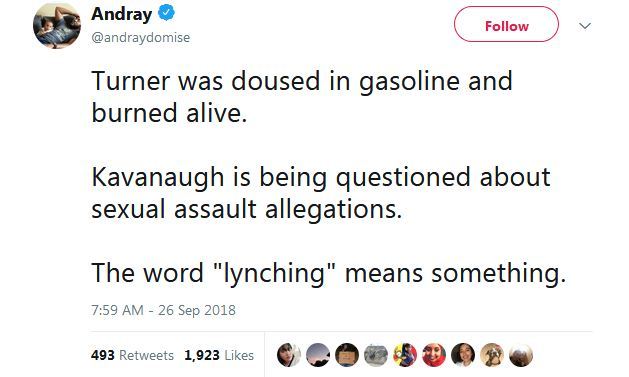Image resolution: width=629 pixels, height=377 pixels.
Task: Open the Andray display name link
Action: pos(122,14)
